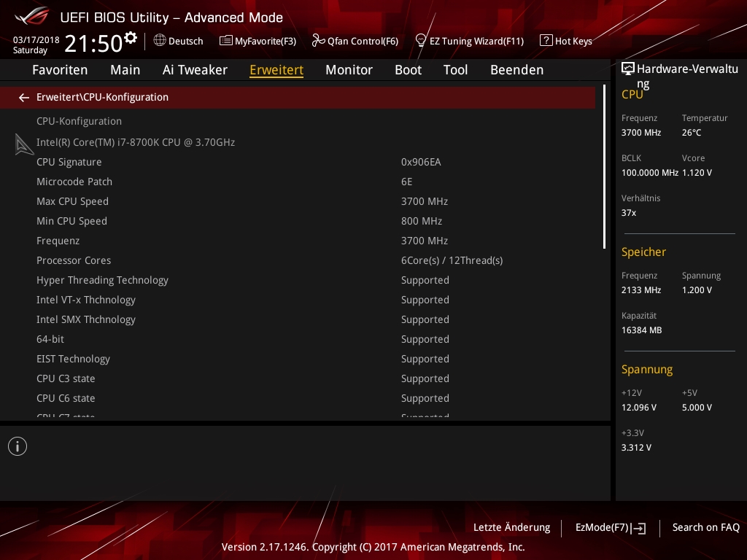
Task: Click the time 21:50 display
Action: pos(94,43)
